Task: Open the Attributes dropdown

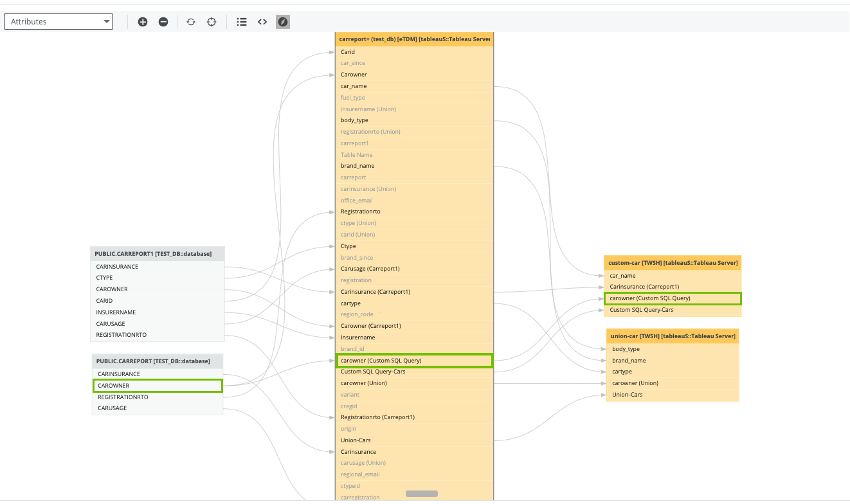Action: pyautogui.click(x=59, y=22)
